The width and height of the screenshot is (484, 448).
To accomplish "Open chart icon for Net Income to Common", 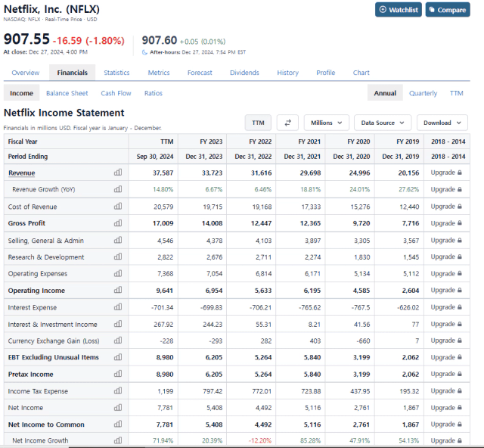I will (118, 425).
